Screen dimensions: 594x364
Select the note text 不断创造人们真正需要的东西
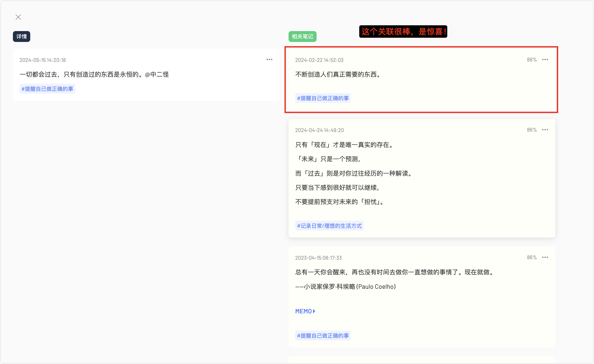tap(337, 75)
